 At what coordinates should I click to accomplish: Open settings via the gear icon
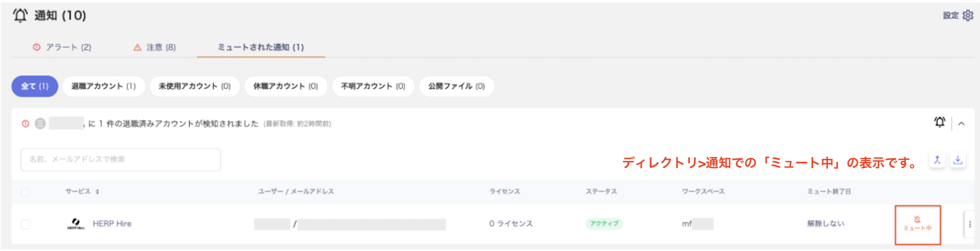[x=968, y=15]
